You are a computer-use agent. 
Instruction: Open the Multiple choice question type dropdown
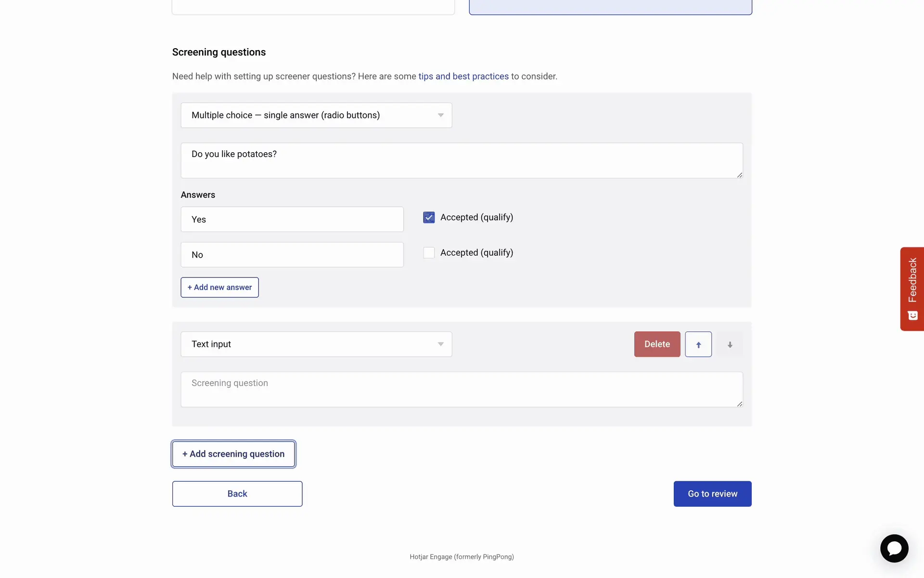[316, 115]
